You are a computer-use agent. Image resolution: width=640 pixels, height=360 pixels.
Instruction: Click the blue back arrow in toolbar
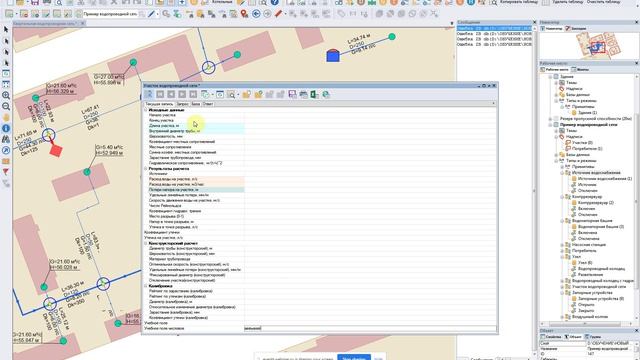coord(256,14)
